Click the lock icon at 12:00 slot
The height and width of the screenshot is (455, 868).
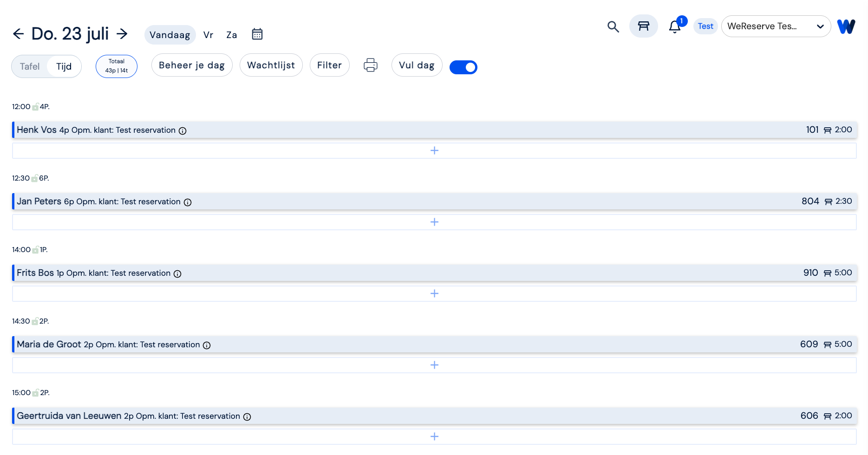(x=35, y=107)
